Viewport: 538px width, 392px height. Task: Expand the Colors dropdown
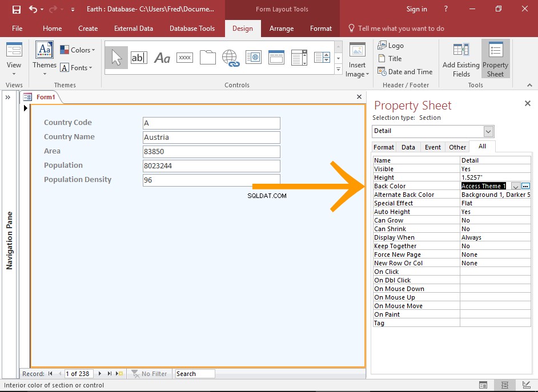coord(78,50)
